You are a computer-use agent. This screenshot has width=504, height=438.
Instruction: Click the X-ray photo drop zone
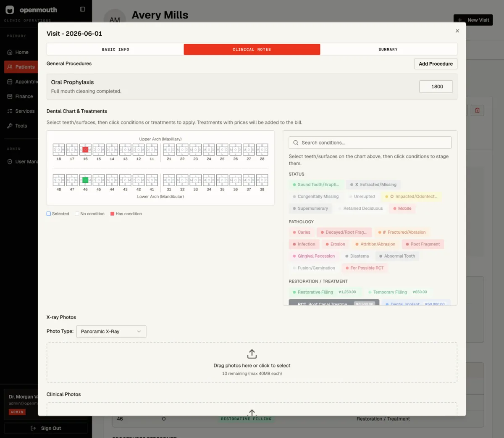(252, 362)
